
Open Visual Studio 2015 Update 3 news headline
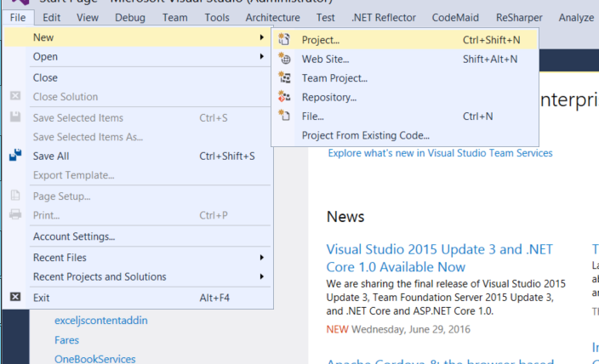point(439,259)
